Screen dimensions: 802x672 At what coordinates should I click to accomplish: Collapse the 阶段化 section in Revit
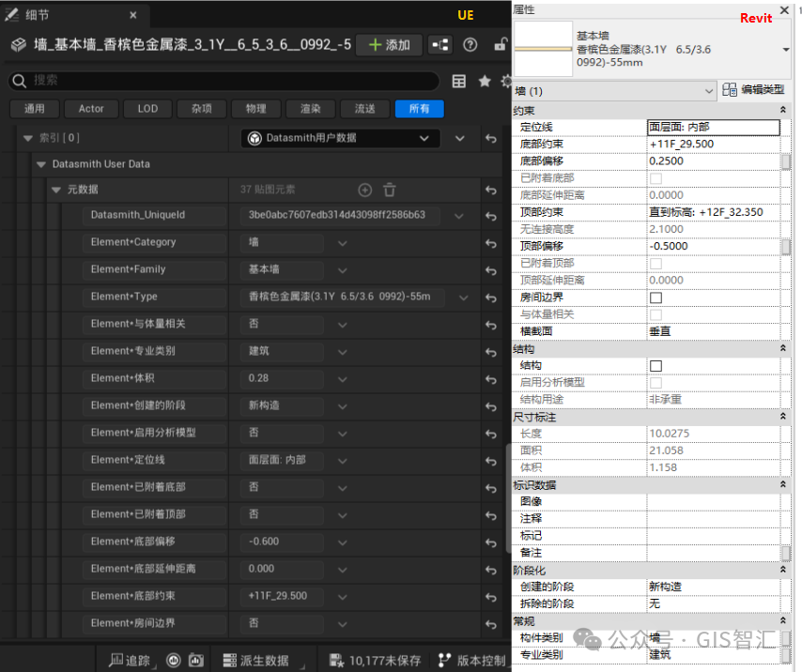782,570
